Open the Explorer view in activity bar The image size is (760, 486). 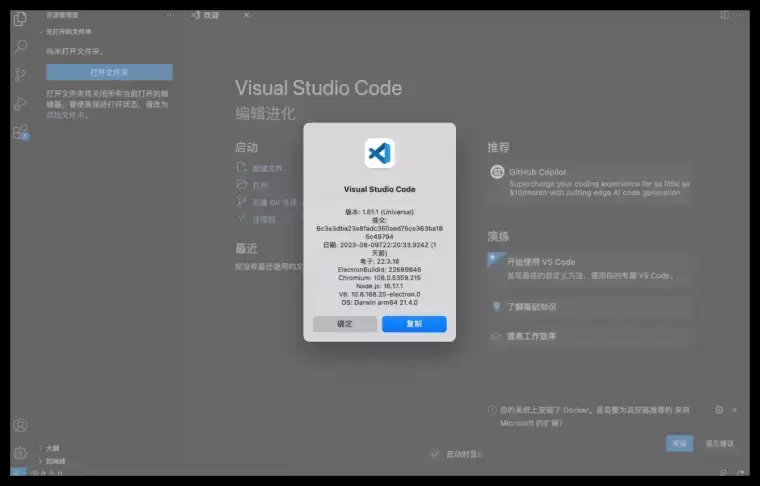point(20,19)
